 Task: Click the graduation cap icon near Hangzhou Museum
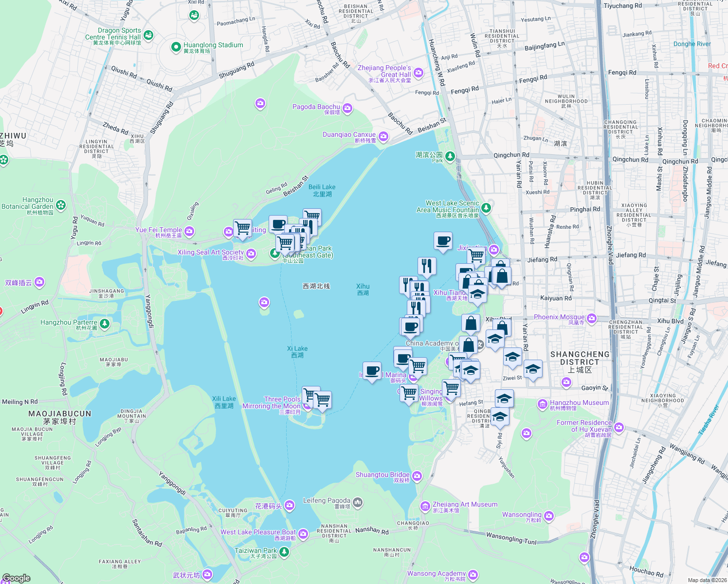point(504,398)
